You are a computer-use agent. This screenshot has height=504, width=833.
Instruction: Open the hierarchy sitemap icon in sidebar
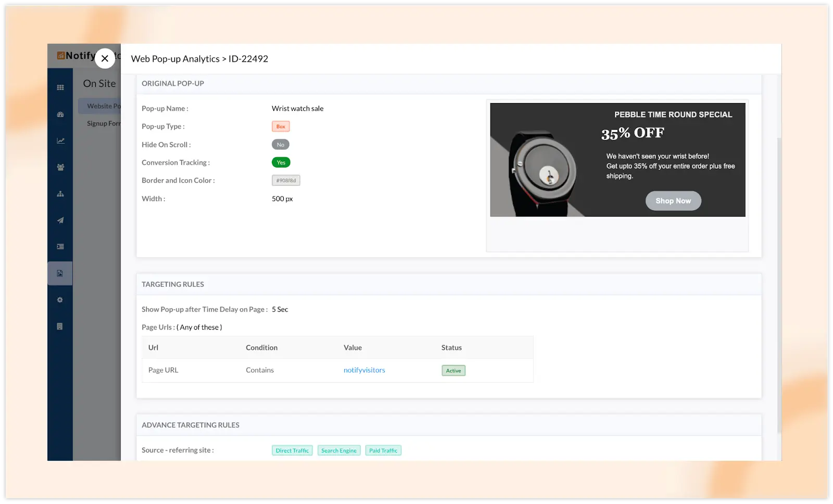coord(60,194)
